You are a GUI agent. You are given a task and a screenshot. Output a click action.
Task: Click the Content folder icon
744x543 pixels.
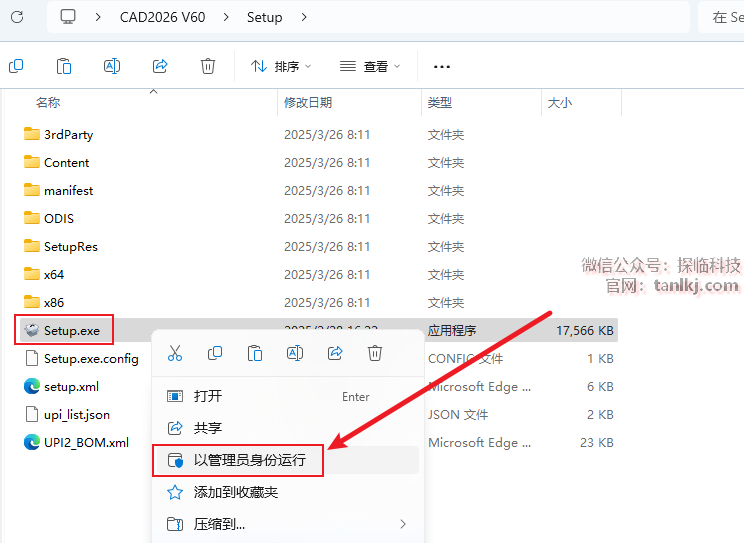click(32, 162)
